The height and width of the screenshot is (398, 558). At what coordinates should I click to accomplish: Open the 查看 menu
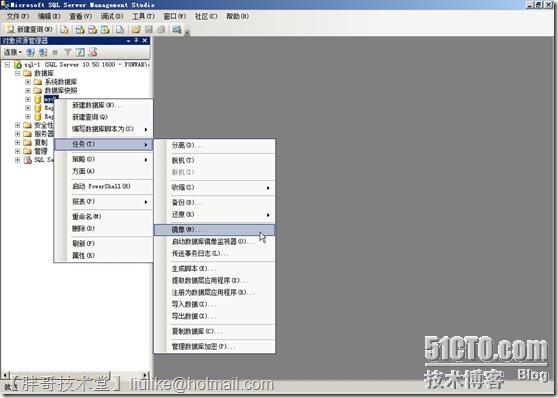coord(80,16)
